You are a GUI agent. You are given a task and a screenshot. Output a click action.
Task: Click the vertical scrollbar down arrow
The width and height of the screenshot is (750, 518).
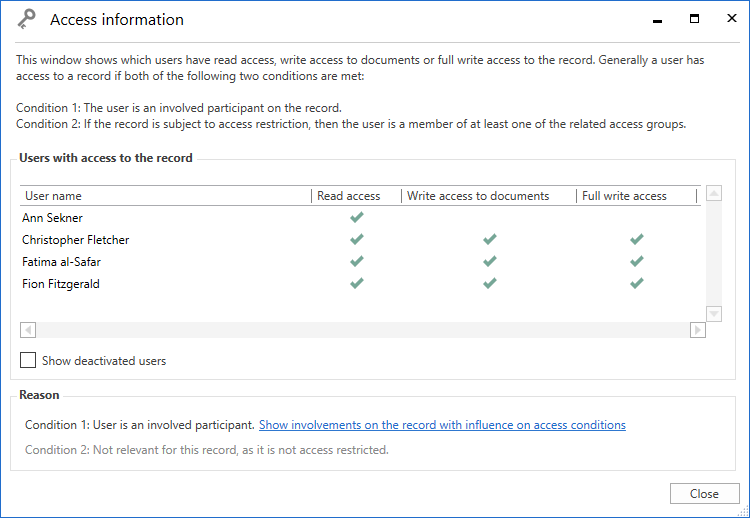pos(714,313)
